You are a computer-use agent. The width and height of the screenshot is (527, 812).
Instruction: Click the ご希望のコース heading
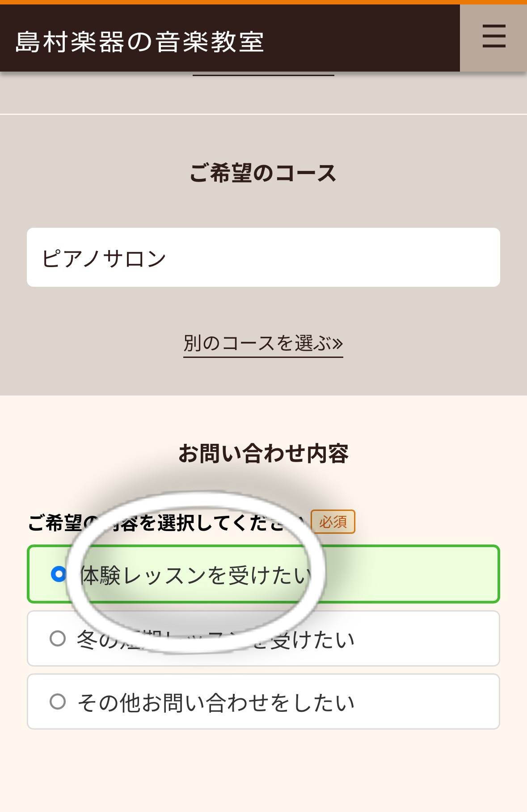point(263,173)
